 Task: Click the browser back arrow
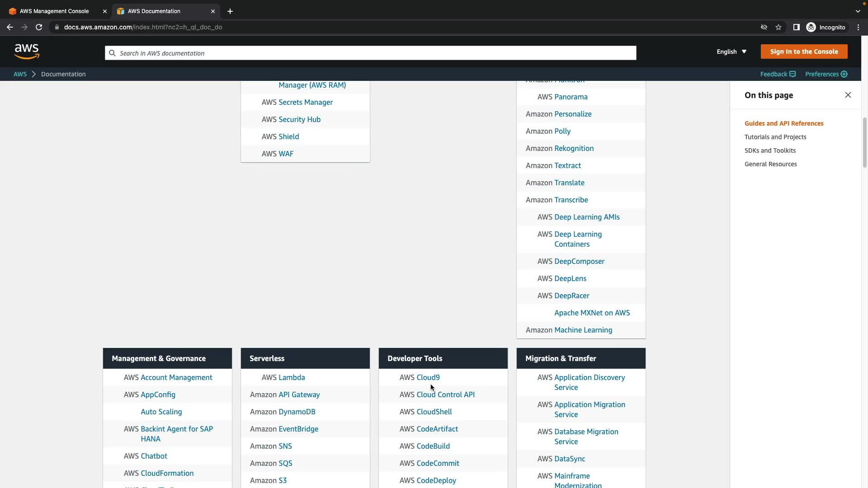10,27
